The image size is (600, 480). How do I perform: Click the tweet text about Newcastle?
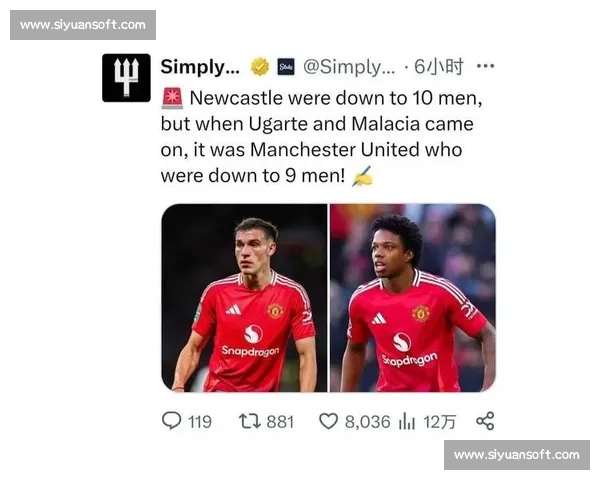[x=321, y=137]
